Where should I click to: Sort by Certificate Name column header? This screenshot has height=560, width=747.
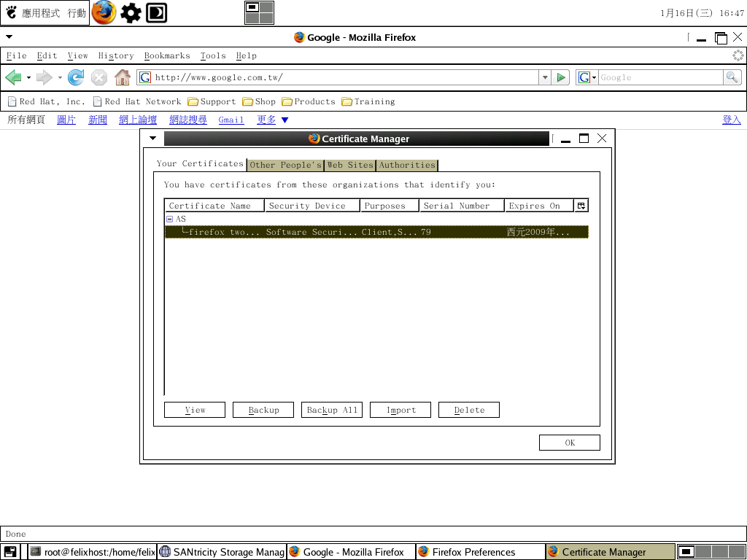(214, 206)
